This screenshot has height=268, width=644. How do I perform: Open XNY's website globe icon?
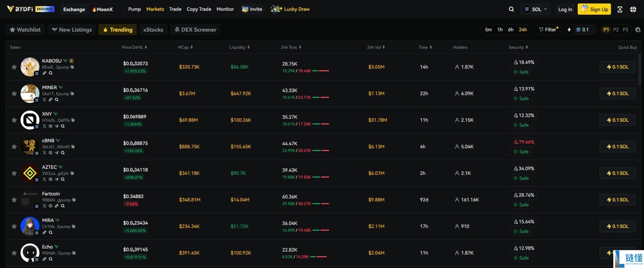[x=51, y=126]
